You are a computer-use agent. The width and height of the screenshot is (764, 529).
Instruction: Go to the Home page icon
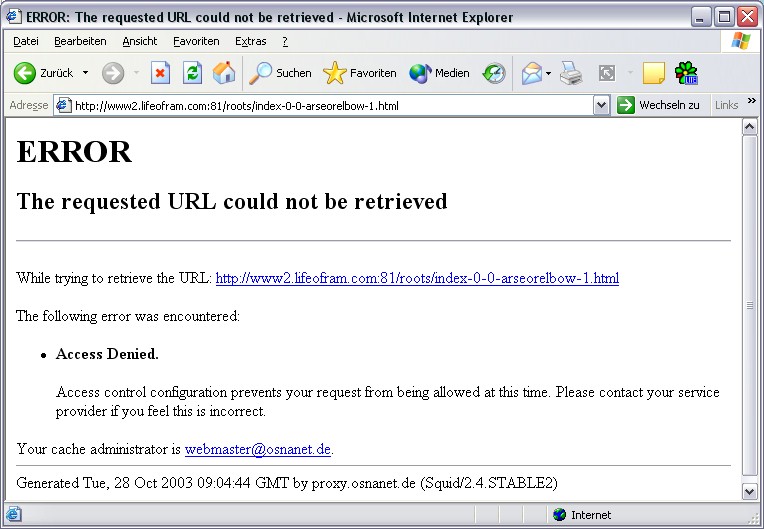[224, 73]
